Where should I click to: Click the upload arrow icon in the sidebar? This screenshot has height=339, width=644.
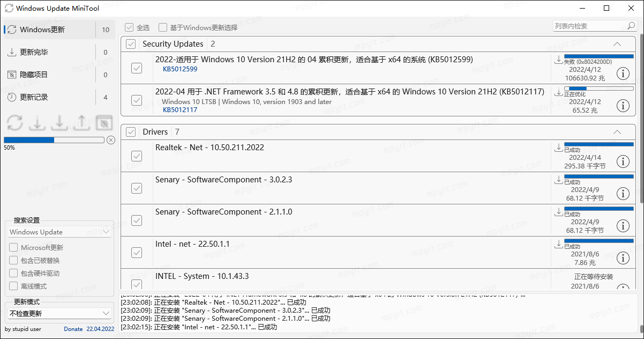(81, 123)
